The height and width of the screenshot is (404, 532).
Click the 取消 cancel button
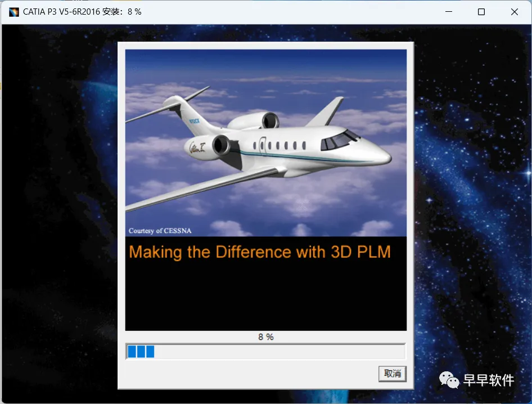[392, 374]
